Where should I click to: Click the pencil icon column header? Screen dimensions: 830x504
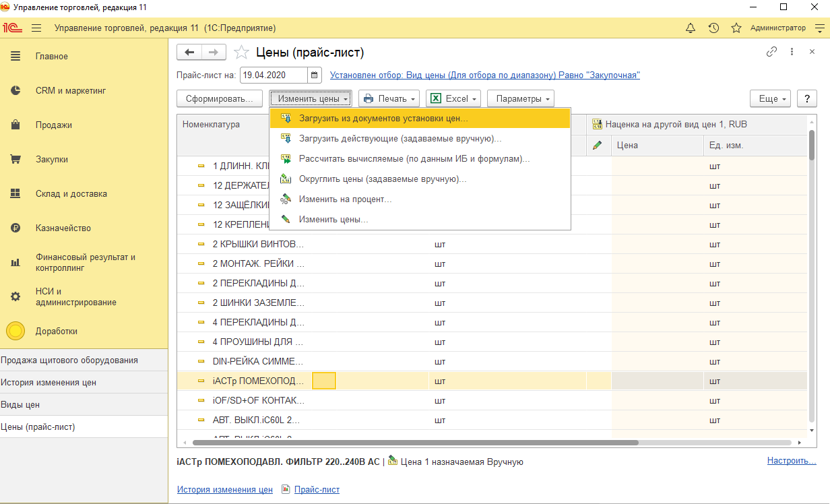tap(597, 145)
